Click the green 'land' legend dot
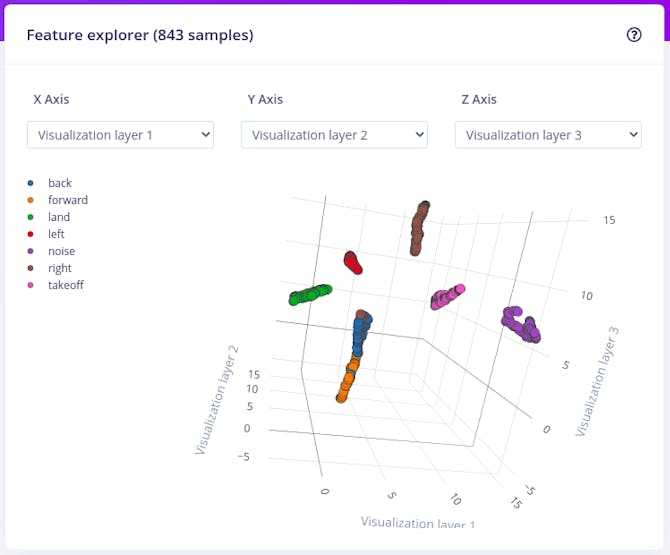 tap(31, 217)
